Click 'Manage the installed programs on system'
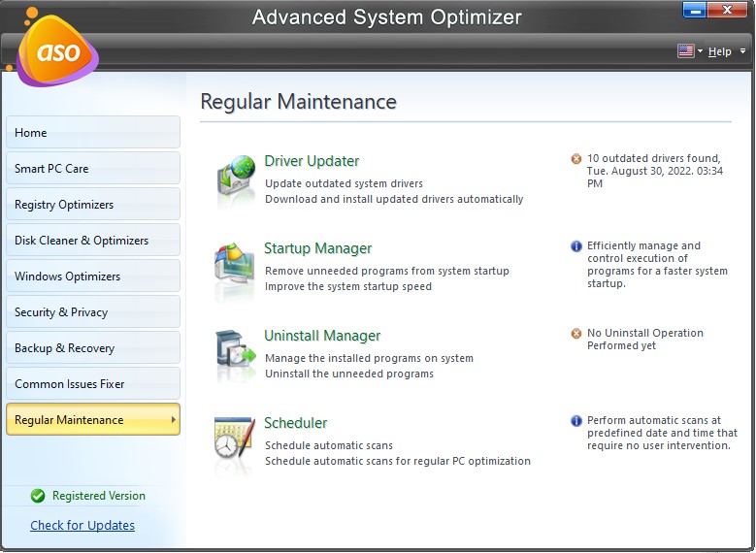The height and width of the screenshot is (553, 756). 370,358
